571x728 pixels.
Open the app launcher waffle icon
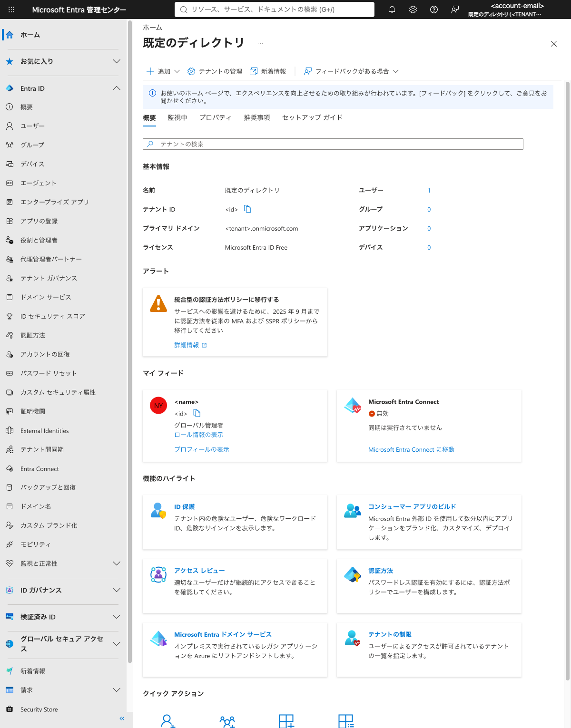click(x=11, y=10)
